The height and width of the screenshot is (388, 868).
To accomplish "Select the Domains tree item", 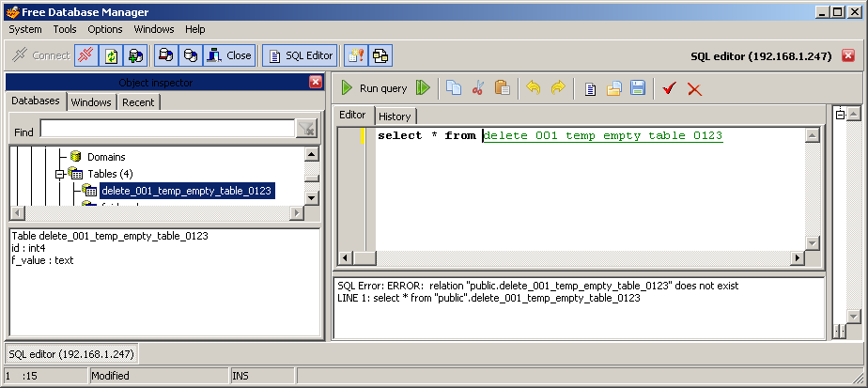I will (x=106, y=157).
